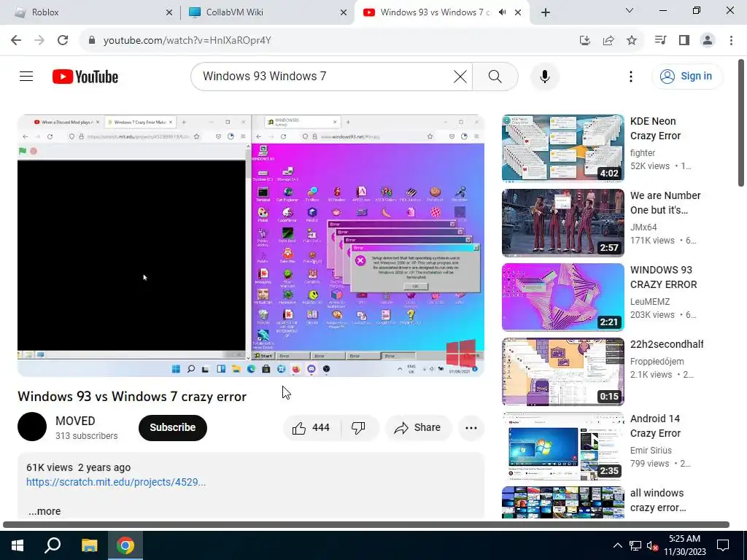Open Chrome three-dot menu

click(731, 41)
